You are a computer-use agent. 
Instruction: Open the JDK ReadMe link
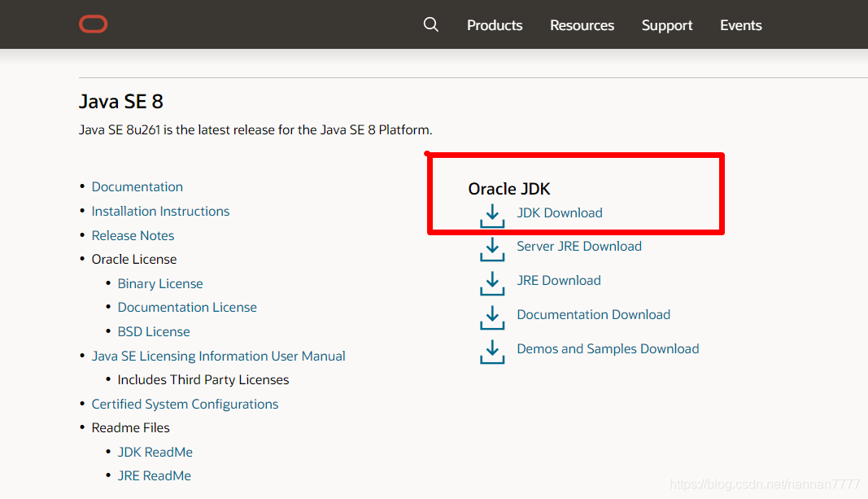(155, 452)
